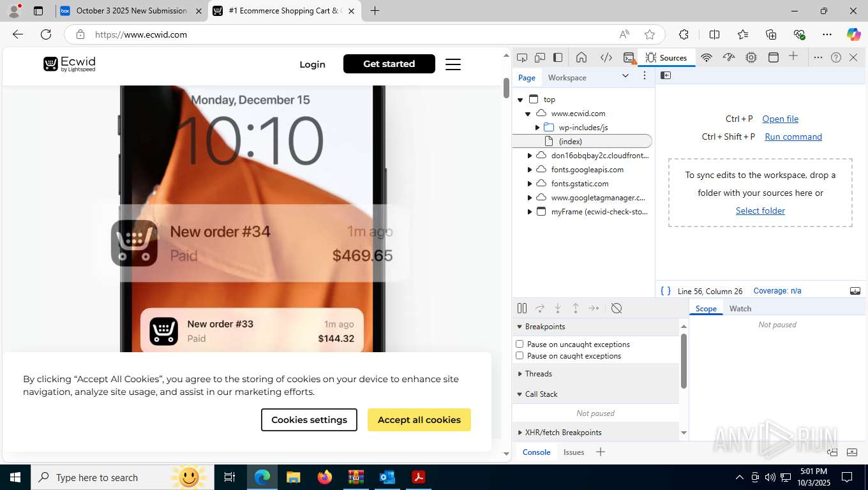Expand fonts.googleapis.com tree node
This screenshot has width=868, height=490.
click(529, 170)
